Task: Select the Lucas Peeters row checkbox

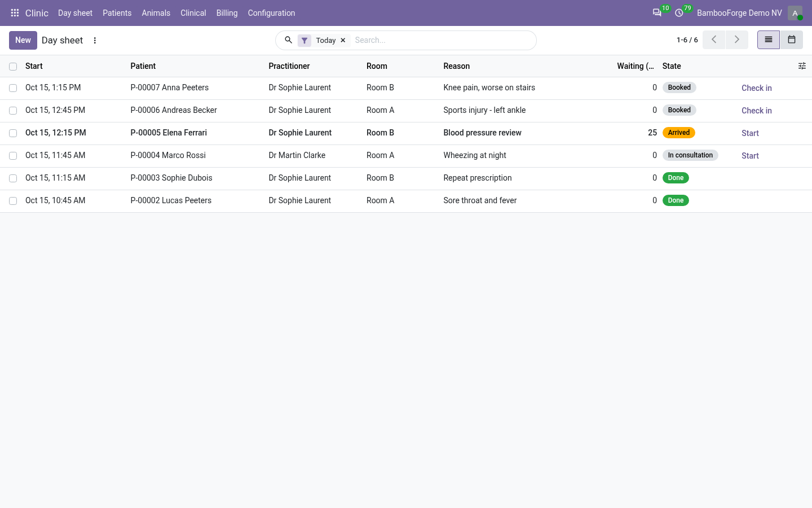Action: 13,201
